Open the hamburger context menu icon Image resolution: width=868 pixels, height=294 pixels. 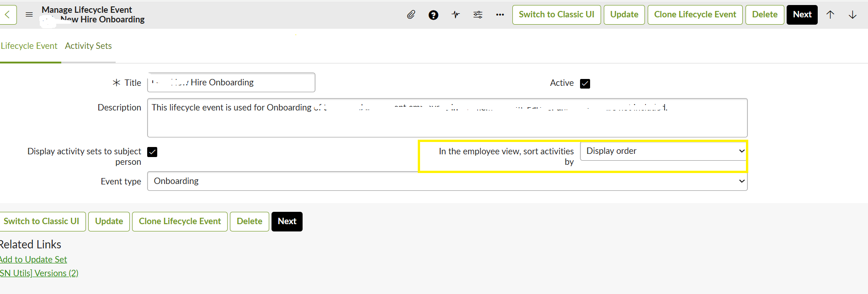(29, 15)
